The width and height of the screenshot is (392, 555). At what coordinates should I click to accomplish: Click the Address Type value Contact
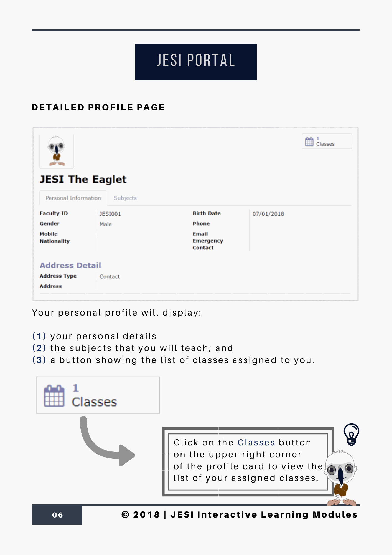(110, 277)
